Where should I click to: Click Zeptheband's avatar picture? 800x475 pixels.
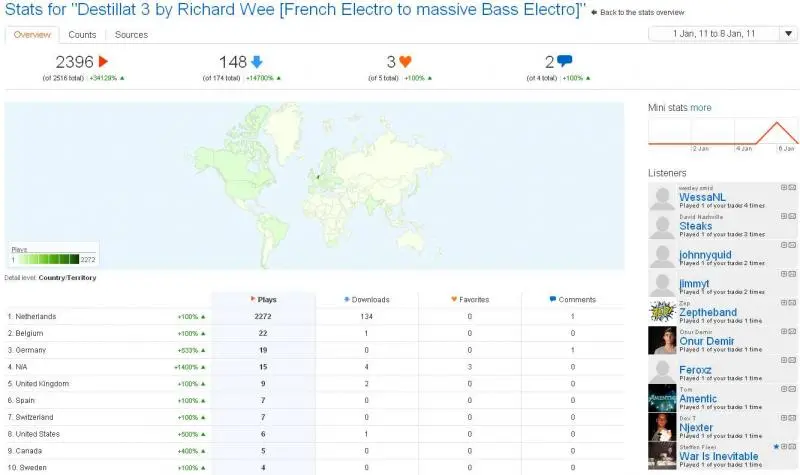coord(662,313)
